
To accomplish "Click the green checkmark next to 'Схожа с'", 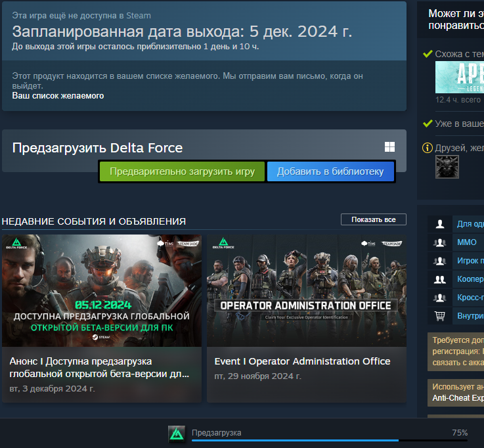I will (x=428, y=54).
